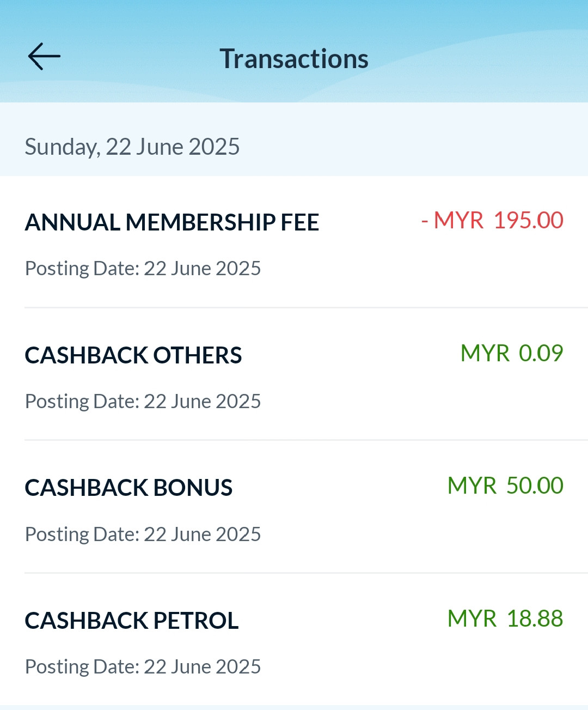Open the CASHBACK PETROL transaction
This screenshot has width=588, height=710.
point(294,640)
